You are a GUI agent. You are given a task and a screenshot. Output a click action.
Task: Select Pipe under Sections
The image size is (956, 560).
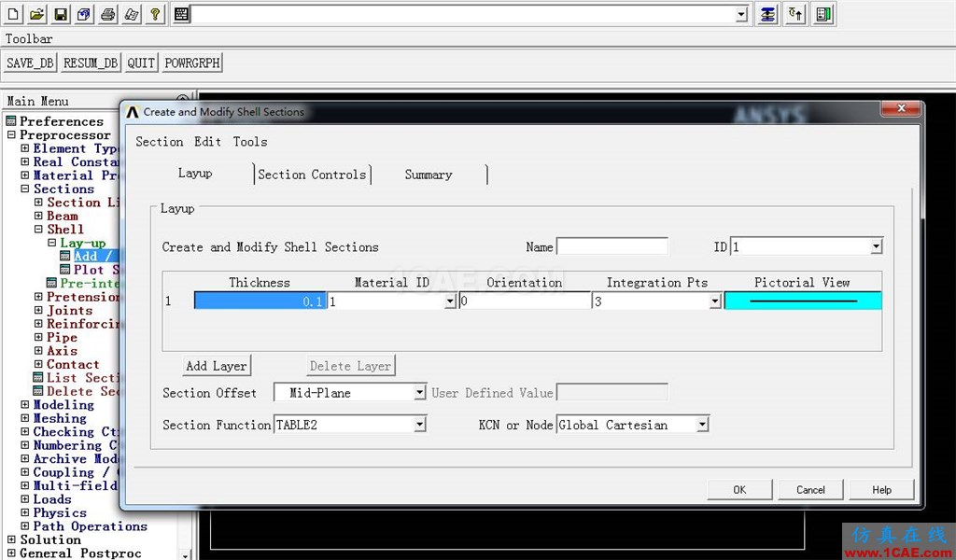point(63,337)
